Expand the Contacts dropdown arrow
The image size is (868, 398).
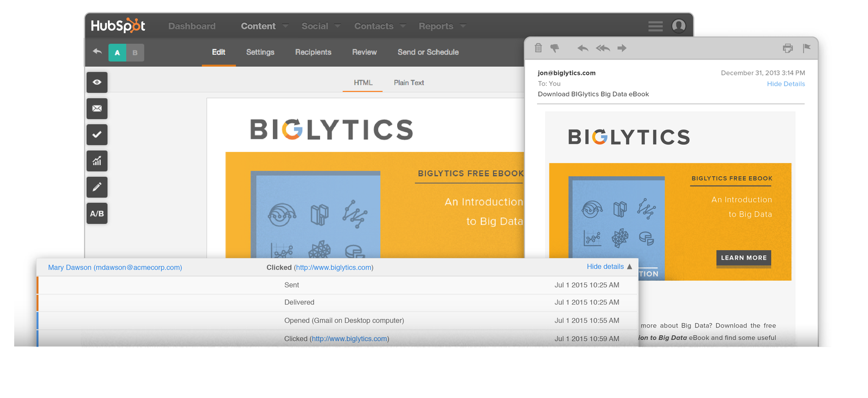click(x=403, y=26)
